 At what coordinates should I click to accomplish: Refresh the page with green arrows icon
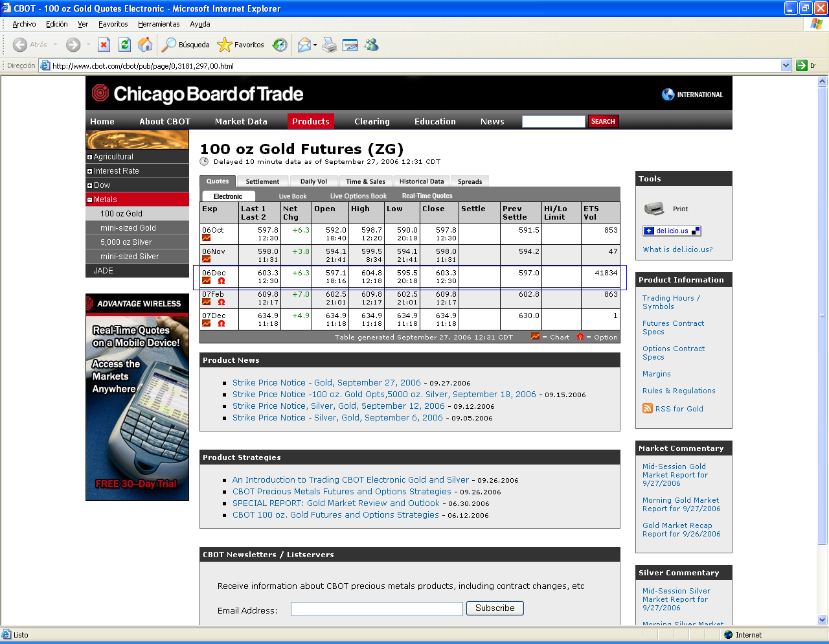click(125, 45)
